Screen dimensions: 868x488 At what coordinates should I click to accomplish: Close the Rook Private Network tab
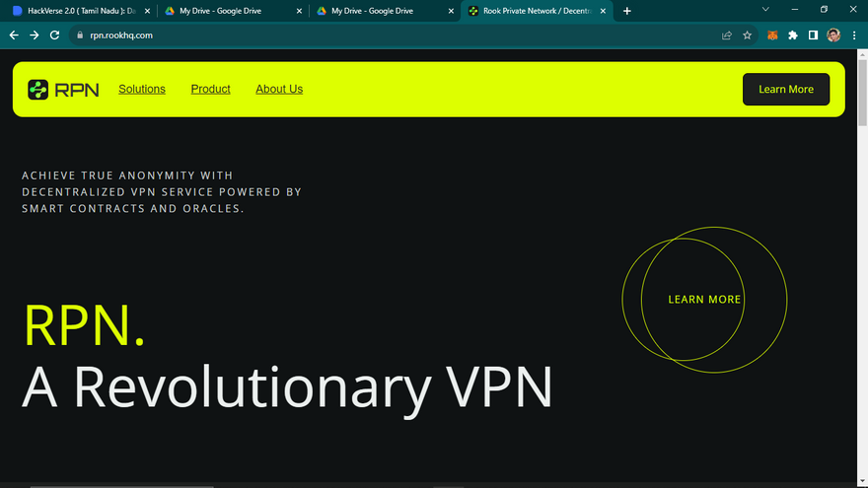click(x=604, y=11)
